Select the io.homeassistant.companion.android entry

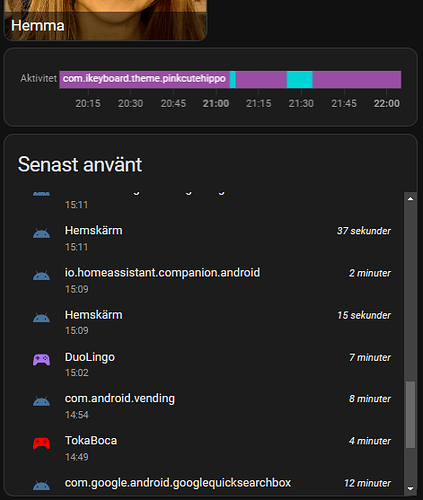click(211, 280)
